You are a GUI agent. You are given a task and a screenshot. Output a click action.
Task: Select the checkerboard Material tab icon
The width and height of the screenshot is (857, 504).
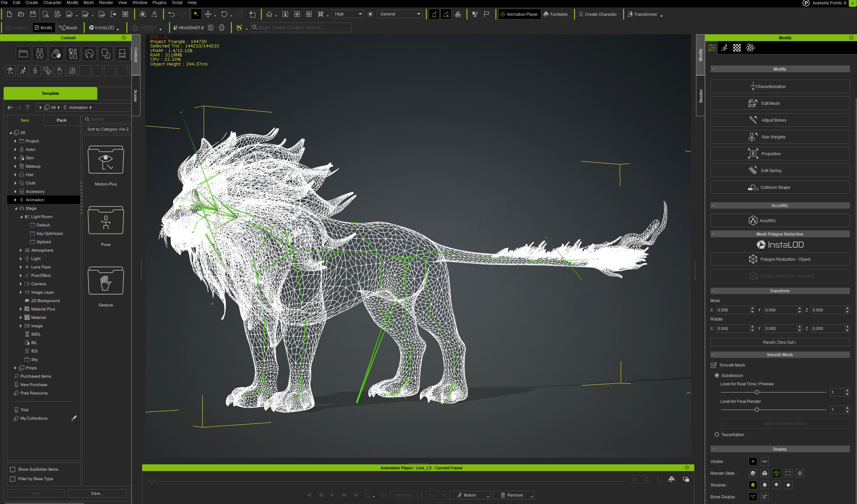737,48
